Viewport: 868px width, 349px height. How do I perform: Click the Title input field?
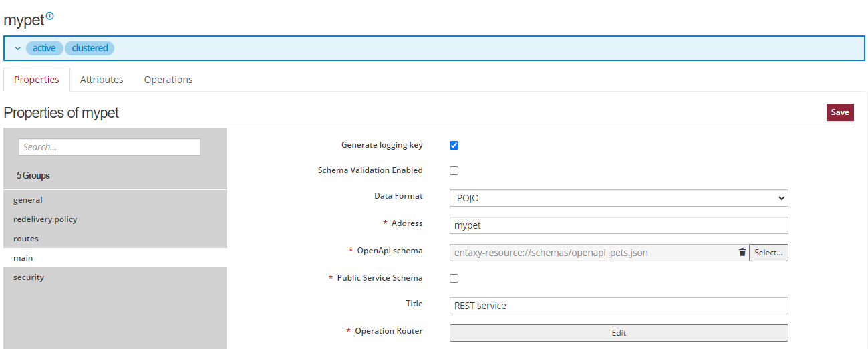[618, 306]
